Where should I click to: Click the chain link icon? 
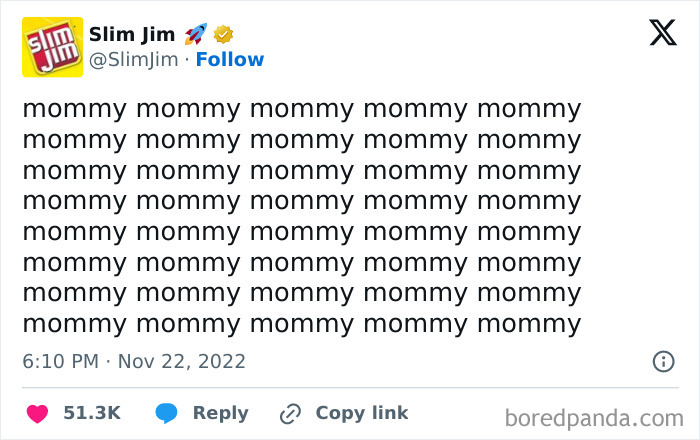tap(291, 413)
